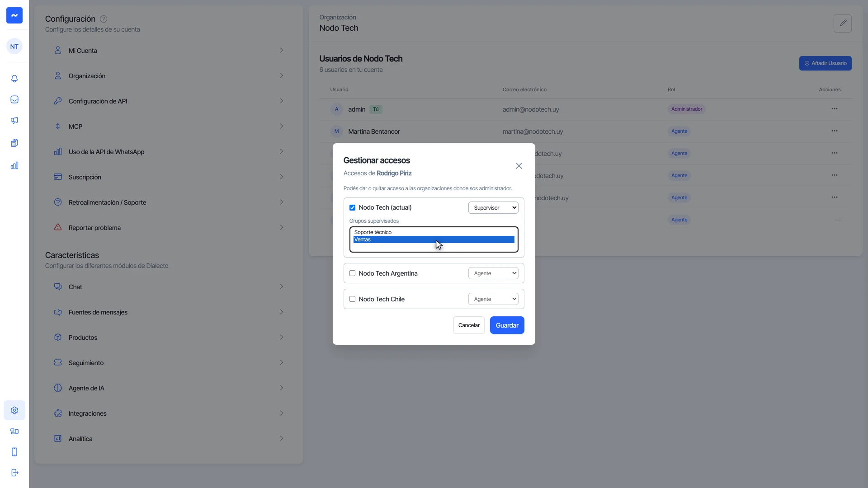
Task: Click the Guardar button
Action: 507,325
